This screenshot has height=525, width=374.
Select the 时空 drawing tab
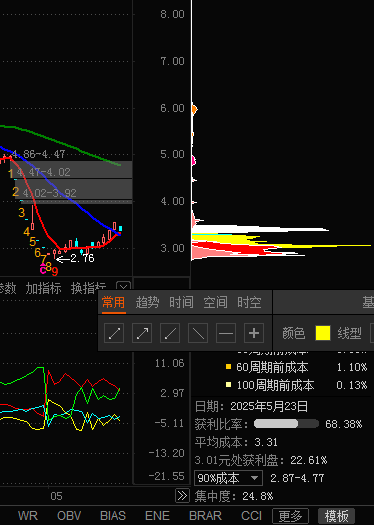(249, 302)
